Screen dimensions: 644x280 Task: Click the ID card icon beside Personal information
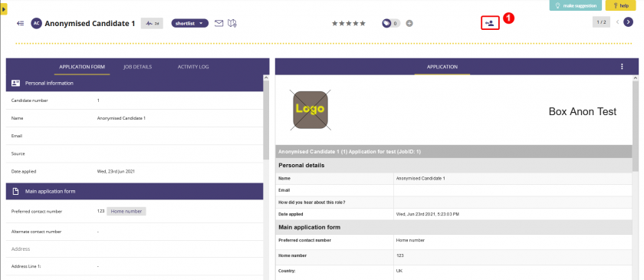click(x=15, y=83)
